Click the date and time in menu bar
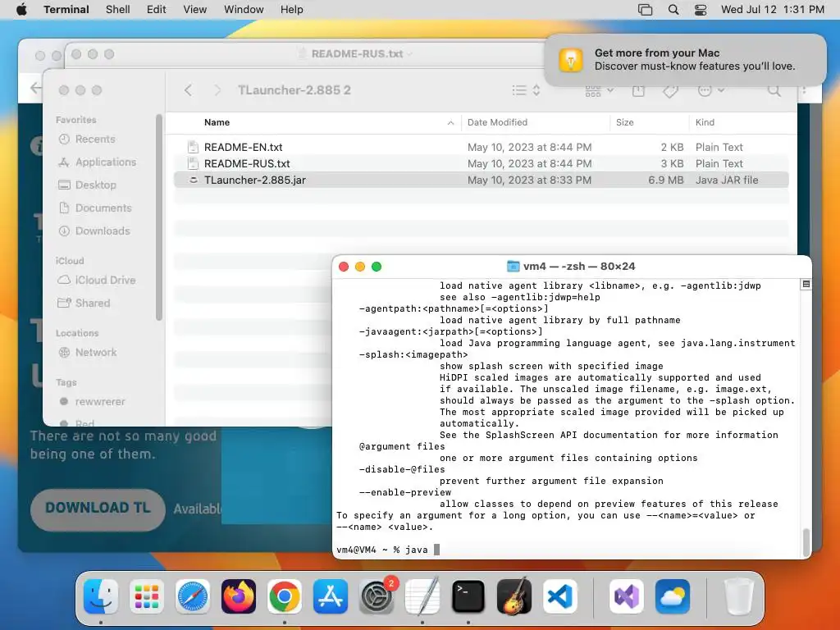Screen dimensions: 840x630 point(773,9)
